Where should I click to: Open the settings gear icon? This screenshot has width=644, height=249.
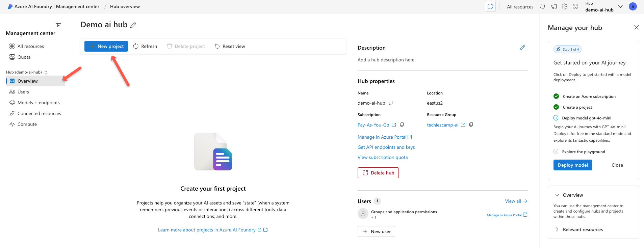(x=565, y=6)
